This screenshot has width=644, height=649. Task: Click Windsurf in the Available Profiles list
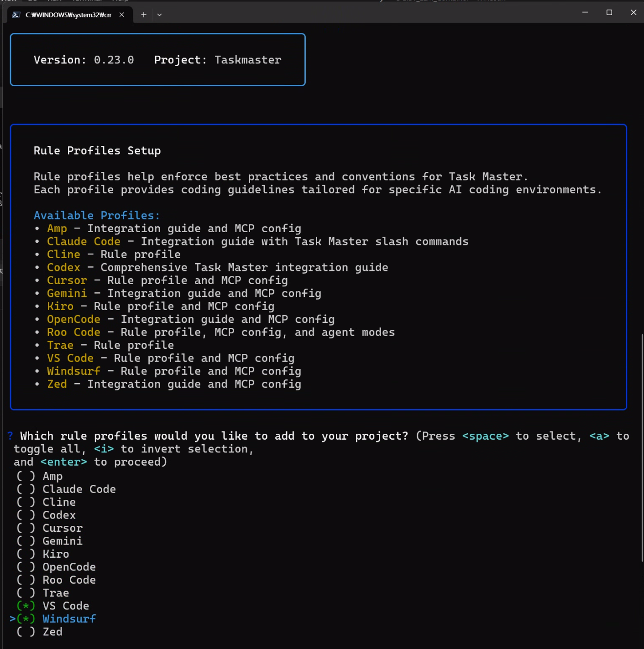pos(74,371)
